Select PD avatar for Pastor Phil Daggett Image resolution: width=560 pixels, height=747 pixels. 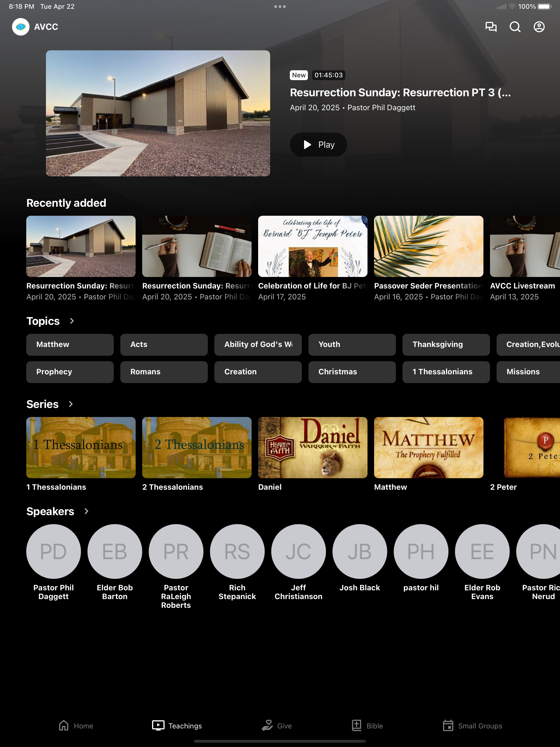tap(54, 552)
